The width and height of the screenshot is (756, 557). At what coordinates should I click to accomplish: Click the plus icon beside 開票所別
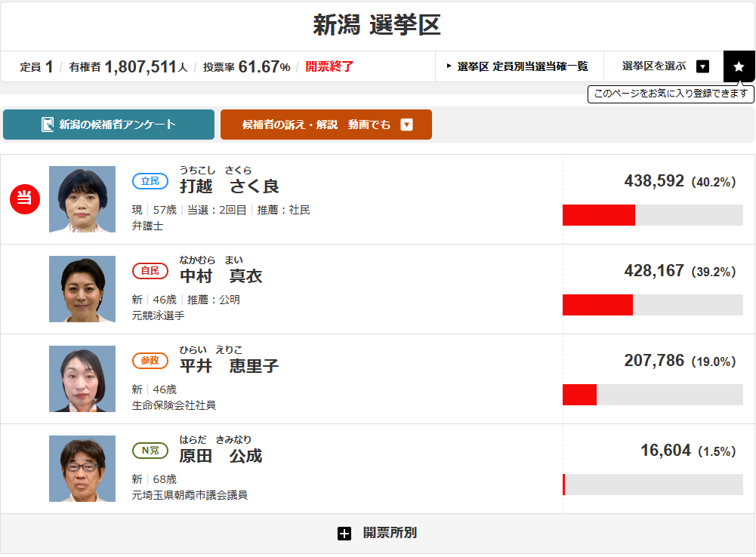click(344, 534)
